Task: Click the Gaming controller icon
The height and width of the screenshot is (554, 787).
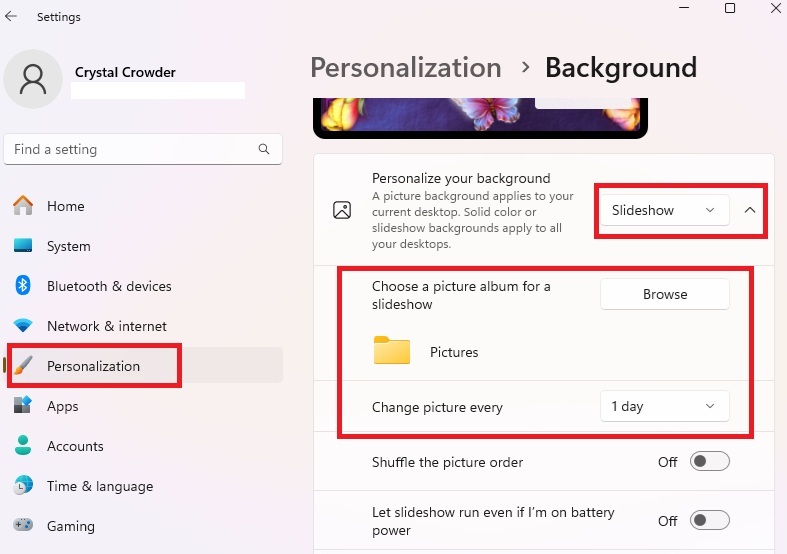Action: pyautogui.click(x=24, y=526)
